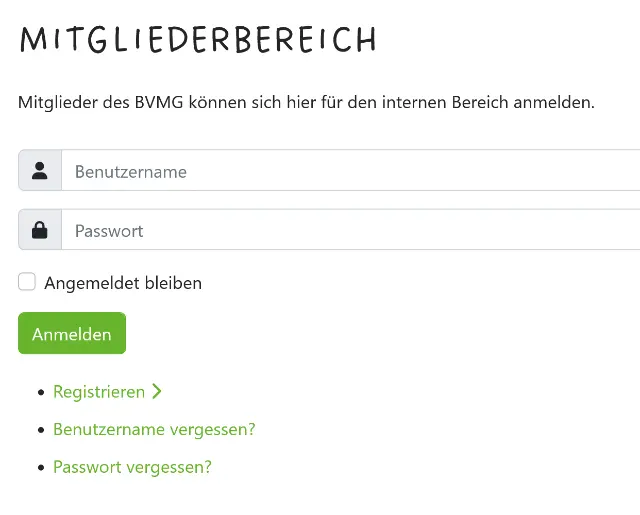Focus the Passwort input field
This screenshot has height=515, width=640.
(x=351, y=229)
